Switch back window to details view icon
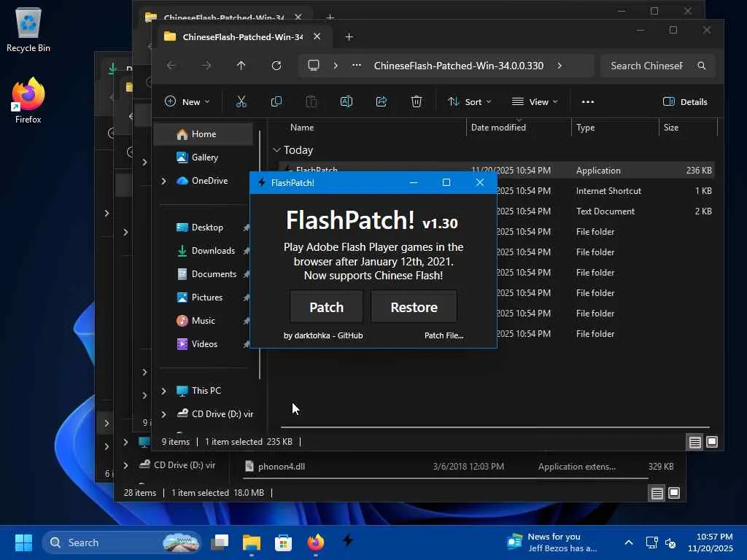 [x=657, y=493]
